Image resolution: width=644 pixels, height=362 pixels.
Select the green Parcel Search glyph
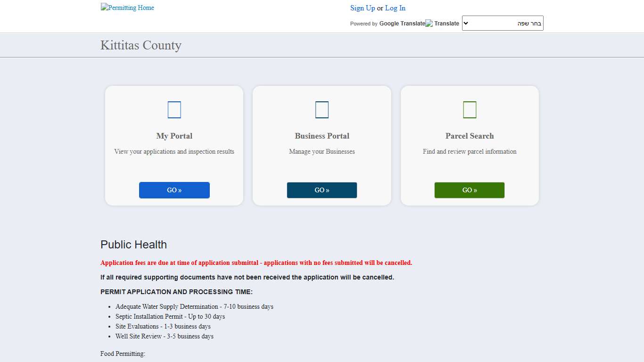[469, 109]
